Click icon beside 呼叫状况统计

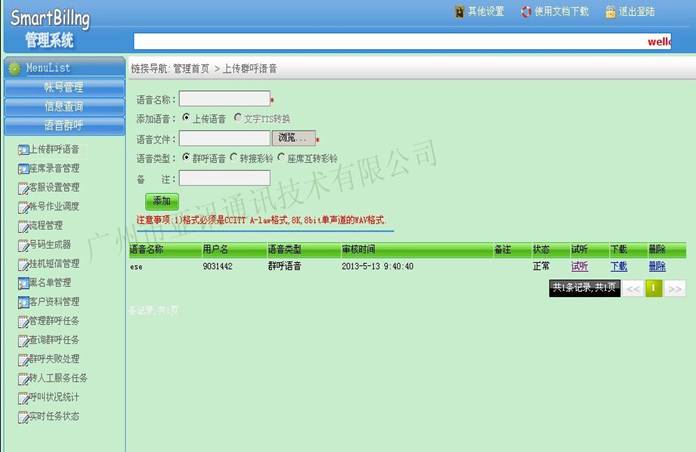(23, 398)
